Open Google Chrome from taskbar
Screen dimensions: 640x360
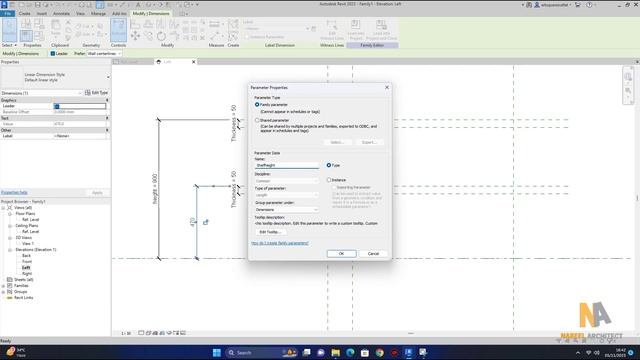pos(380,353)
